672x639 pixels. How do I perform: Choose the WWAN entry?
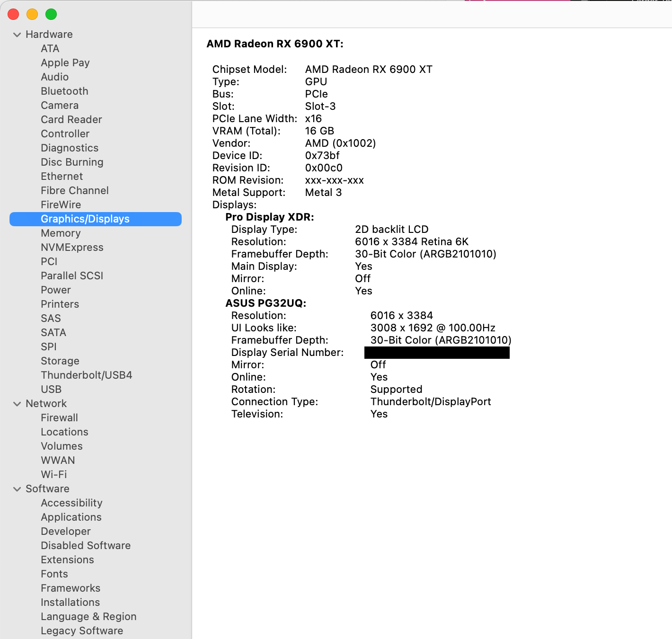pyautogui.click(x=58, y=461)
